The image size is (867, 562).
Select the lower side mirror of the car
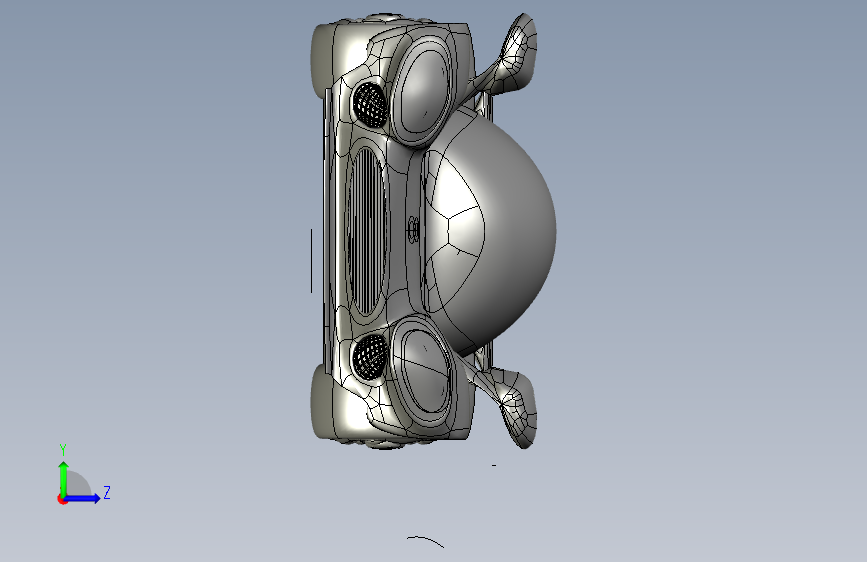[513, 408]
